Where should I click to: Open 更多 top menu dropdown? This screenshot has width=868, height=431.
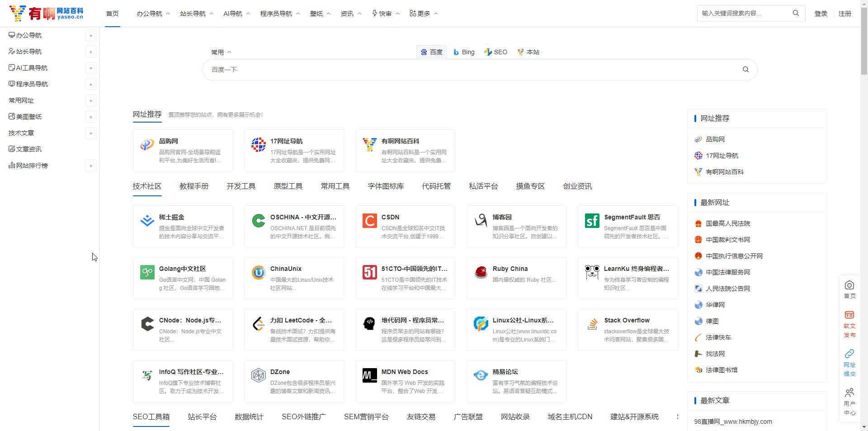tap(424, 14)
